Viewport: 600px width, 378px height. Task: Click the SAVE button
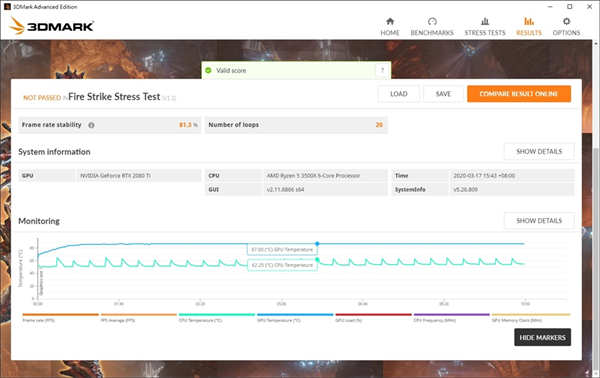pos(443,94)
